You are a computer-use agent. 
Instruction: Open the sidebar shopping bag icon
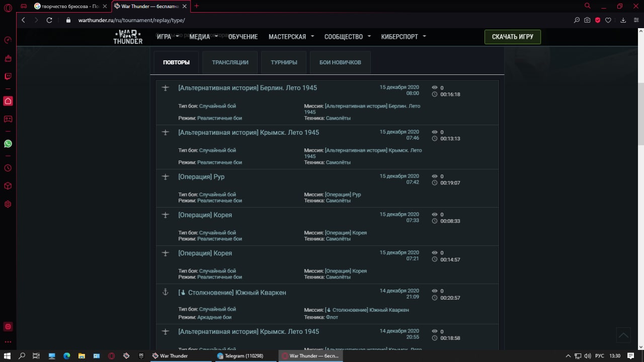[8, 58]
